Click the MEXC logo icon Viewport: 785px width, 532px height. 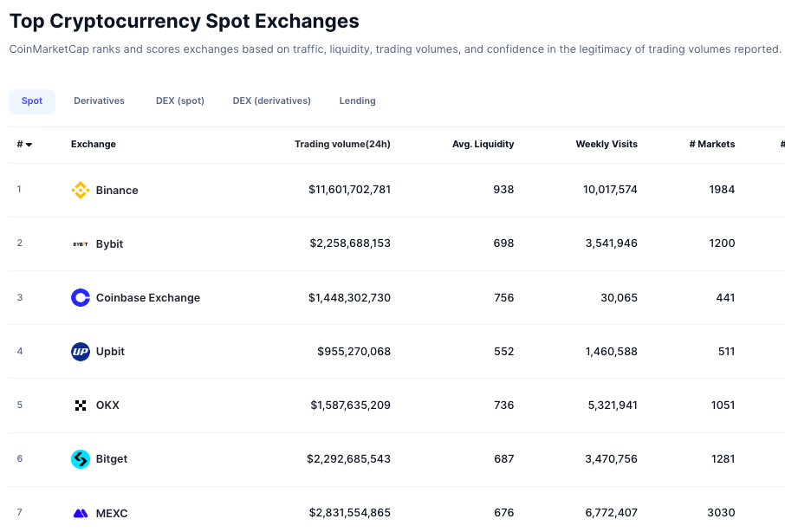[x=80, y=513]
